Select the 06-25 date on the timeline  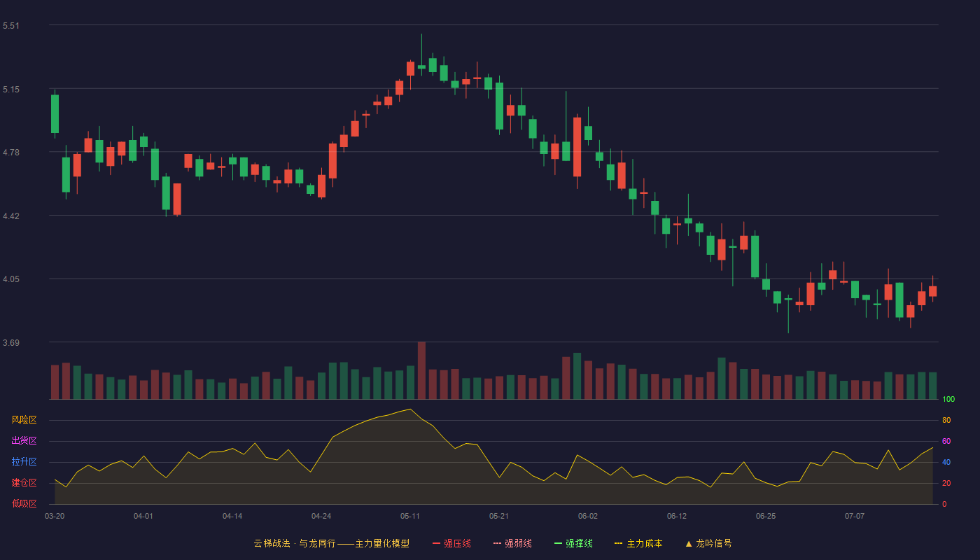pyautogui.click(x=766, y=516)
